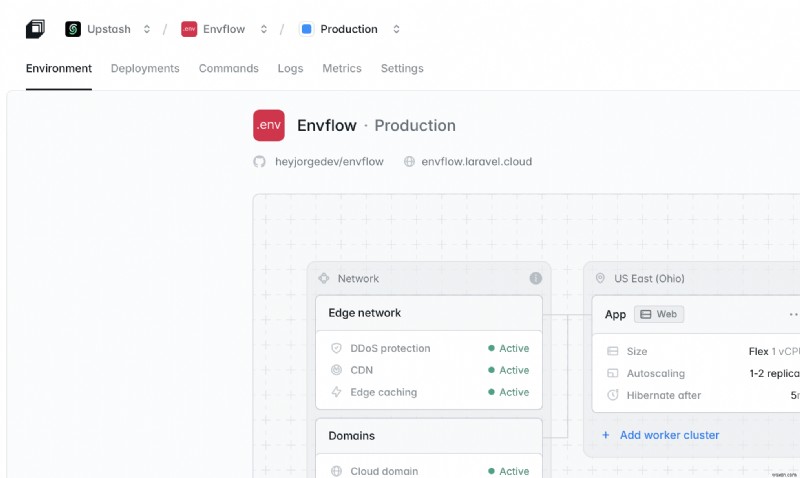Open the Envflow application switcher chevrons
This screenshot has height=478, width=800.
pos(264,29)
